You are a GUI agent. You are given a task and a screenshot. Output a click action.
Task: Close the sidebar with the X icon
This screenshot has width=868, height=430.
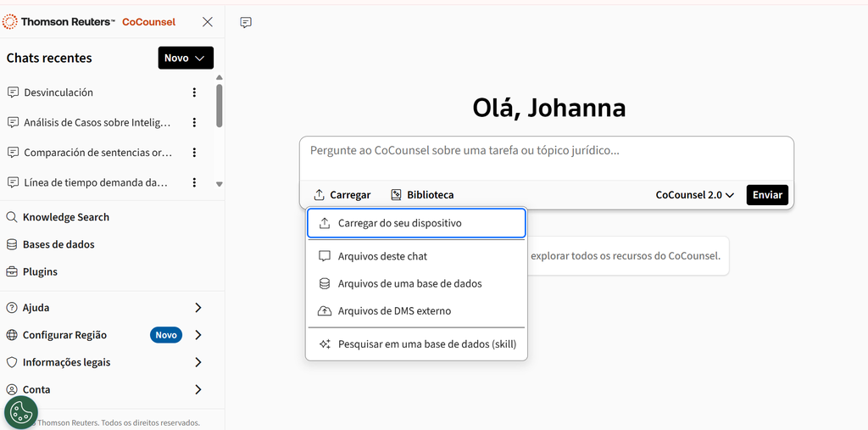(x=208, y=22)
